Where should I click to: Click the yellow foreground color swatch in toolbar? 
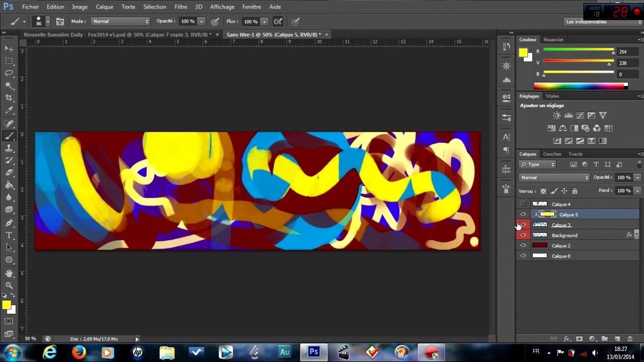pos(7,305)
